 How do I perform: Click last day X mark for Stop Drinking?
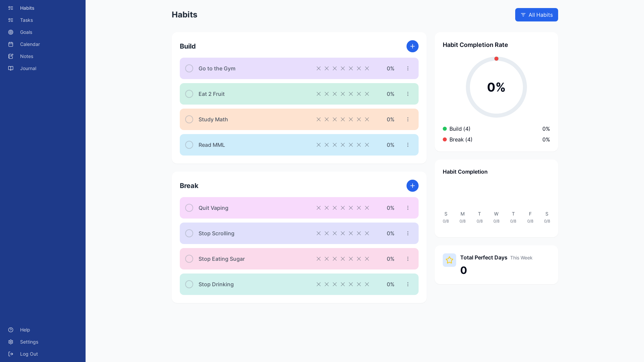click(x=367, y=284)
